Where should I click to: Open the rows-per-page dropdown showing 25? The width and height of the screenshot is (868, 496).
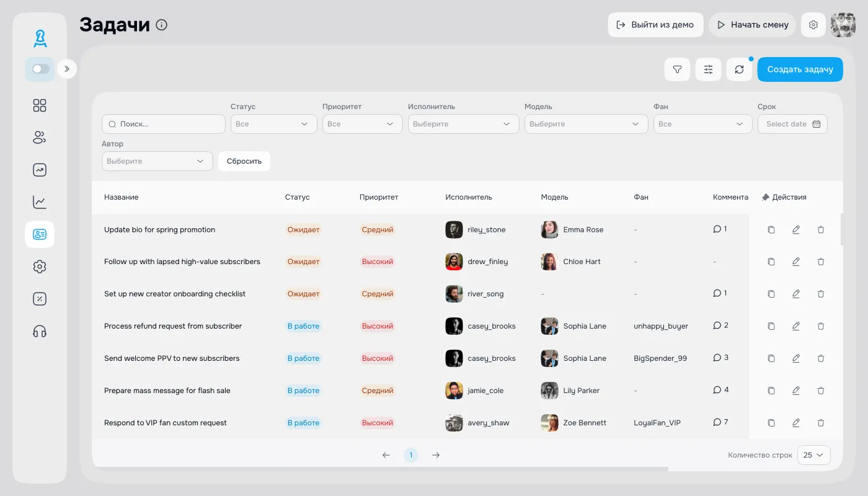(x=813, y=455)
